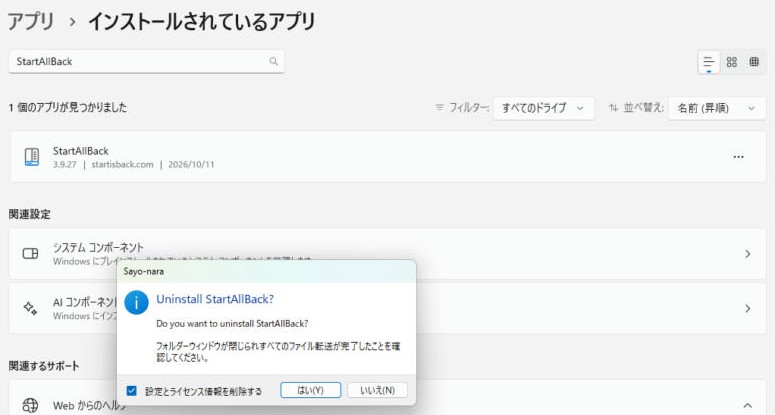775x415 pixels.
Task: Click the Uninstall StartAllBack? heading
Action: (215, 299)
